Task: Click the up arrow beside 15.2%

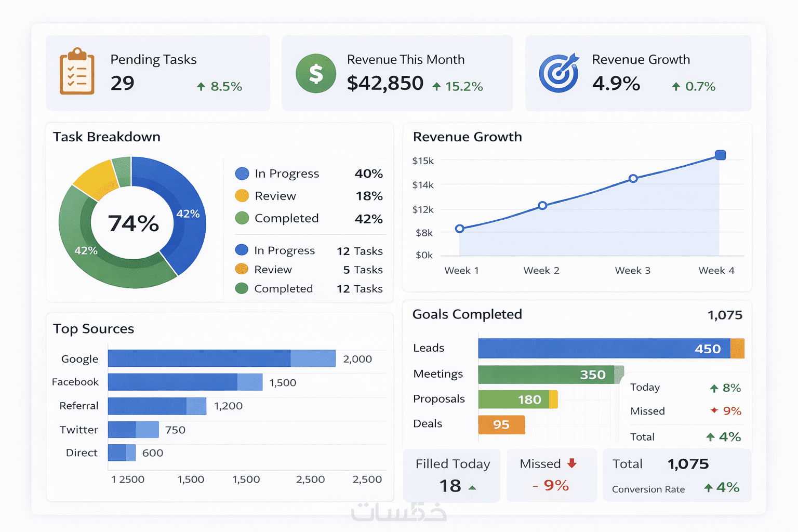Action: pos(436,87)
